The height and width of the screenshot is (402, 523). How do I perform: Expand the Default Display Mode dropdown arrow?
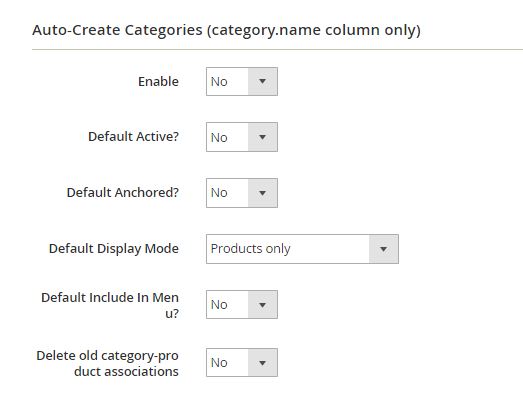pos(384,249)
